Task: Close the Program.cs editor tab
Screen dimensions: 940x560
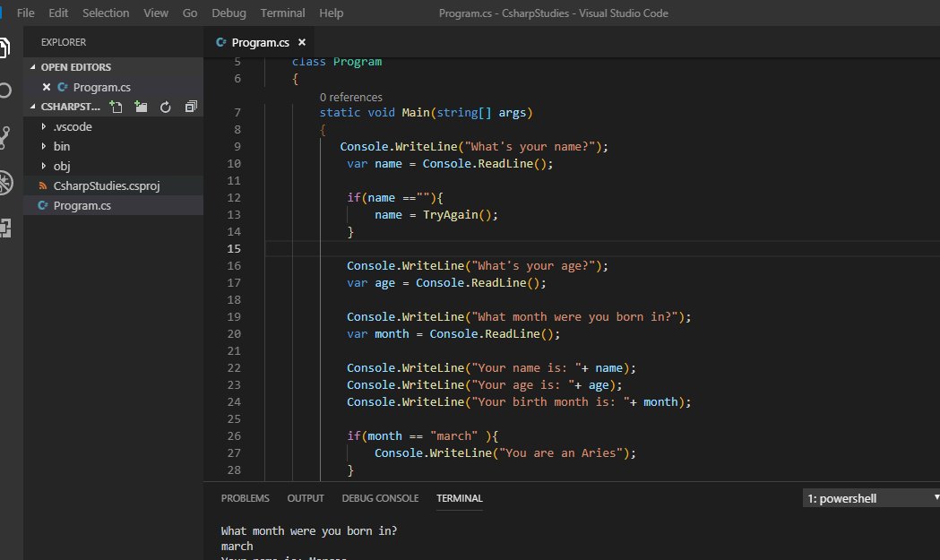Action: 302,42
